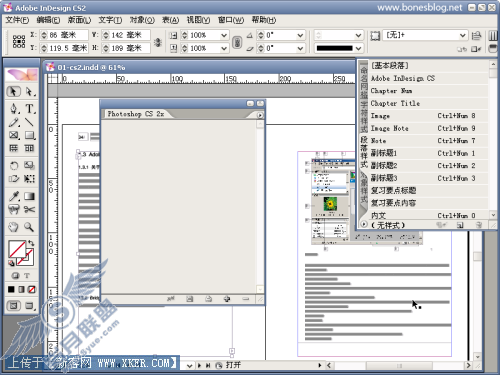Swap fill and stroke arrows

(31, 243)
